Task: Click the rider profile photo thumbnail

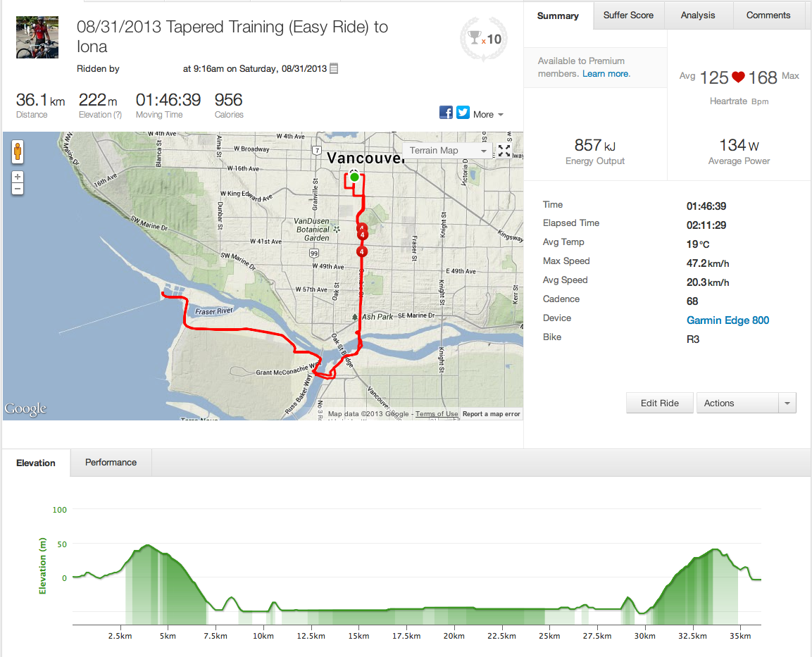Action: coord(32,38)
